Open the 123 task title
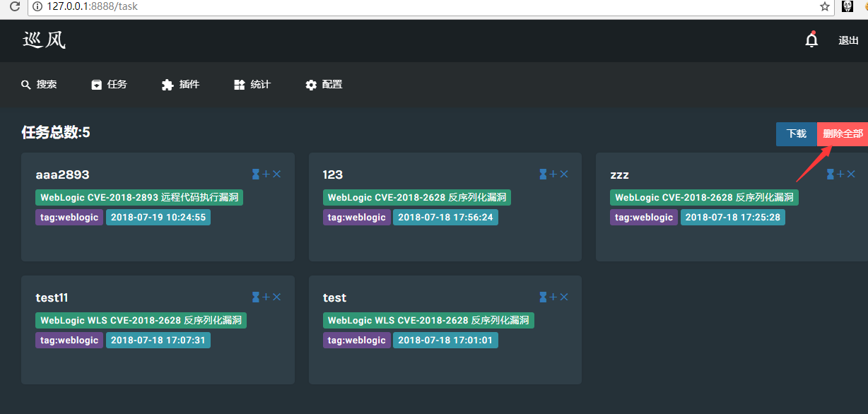Image resolution: width=868 pixels, height=414 pixels. pos(333,175)
